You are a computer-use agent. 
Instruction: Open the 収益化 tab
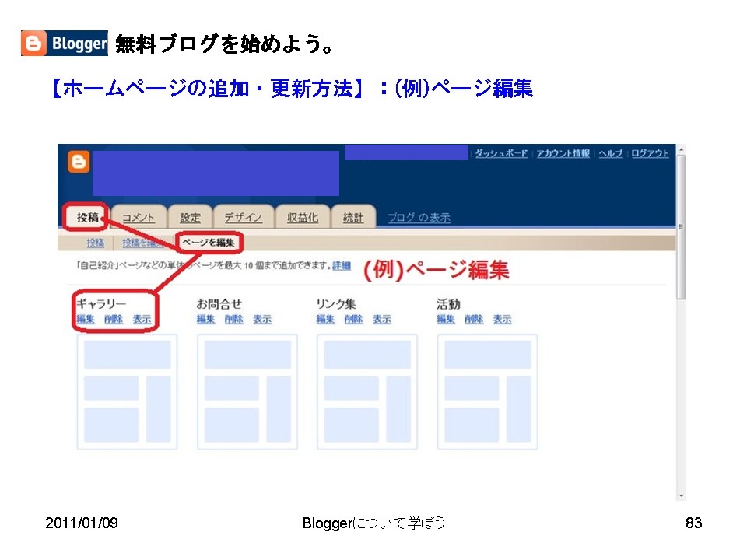coord(302,218)
